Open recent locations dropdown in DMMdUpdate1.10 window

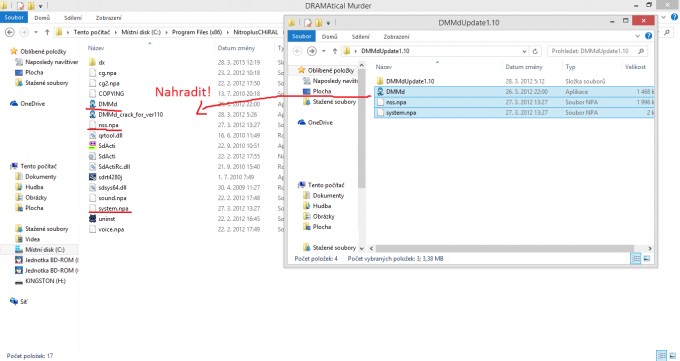pyautogui.click(x=324, y=51)
